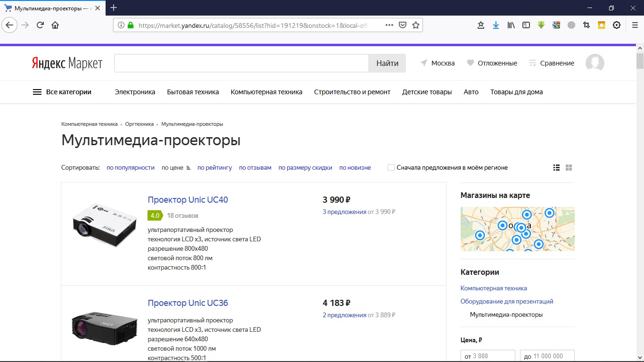The image size is (644, 362).
Task: Click the yellow star bookmark extension icon
Action: (x=602, y=25)
